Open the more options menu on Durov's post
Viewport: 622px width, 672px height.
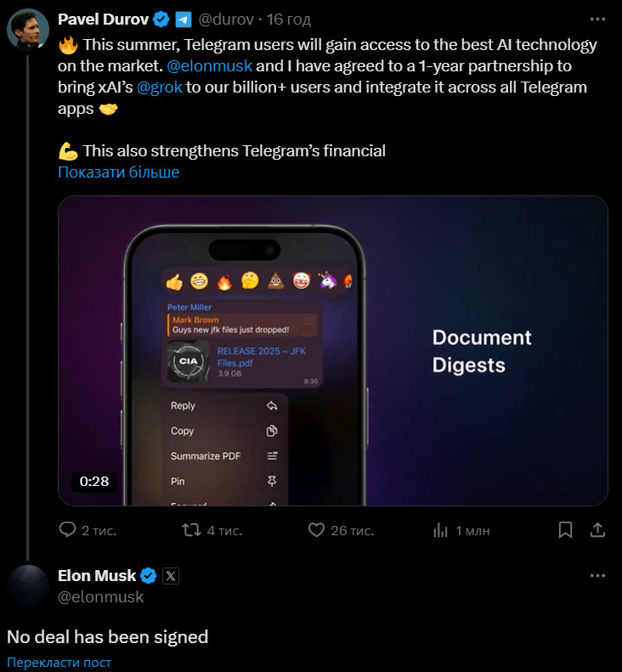(x=597, y=20)
